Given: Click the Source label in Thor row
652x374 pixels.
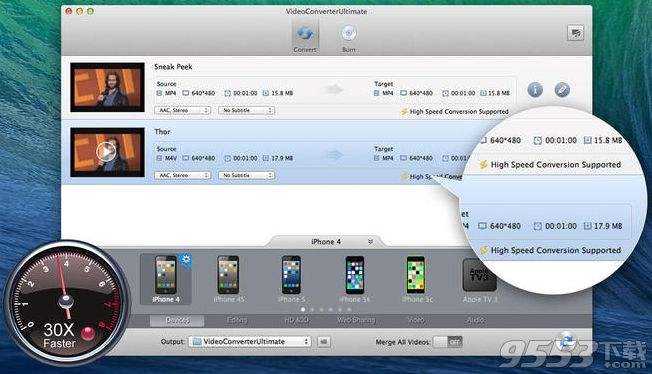Looking at the screenshot, I should click(x=166, y=149).
